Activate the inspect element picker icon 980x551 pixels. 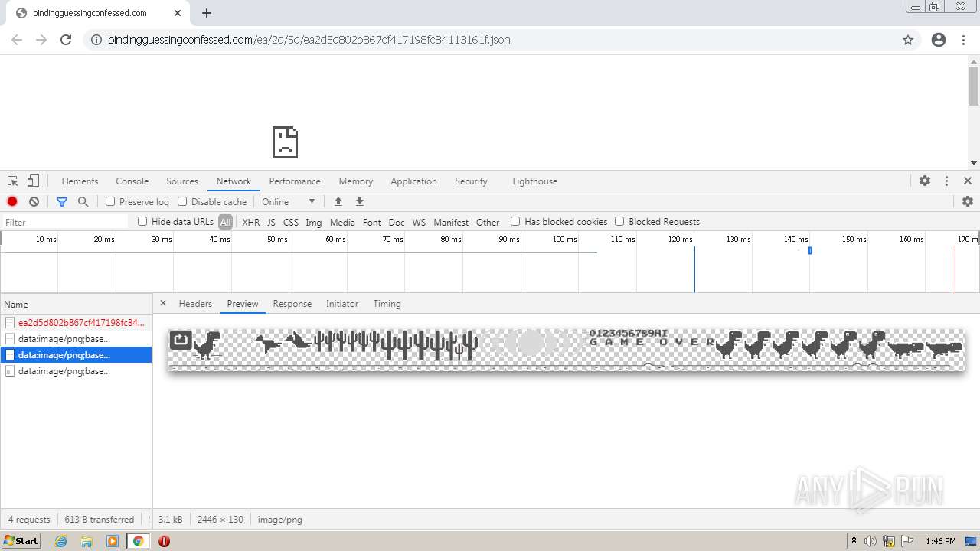click(13, 181)
